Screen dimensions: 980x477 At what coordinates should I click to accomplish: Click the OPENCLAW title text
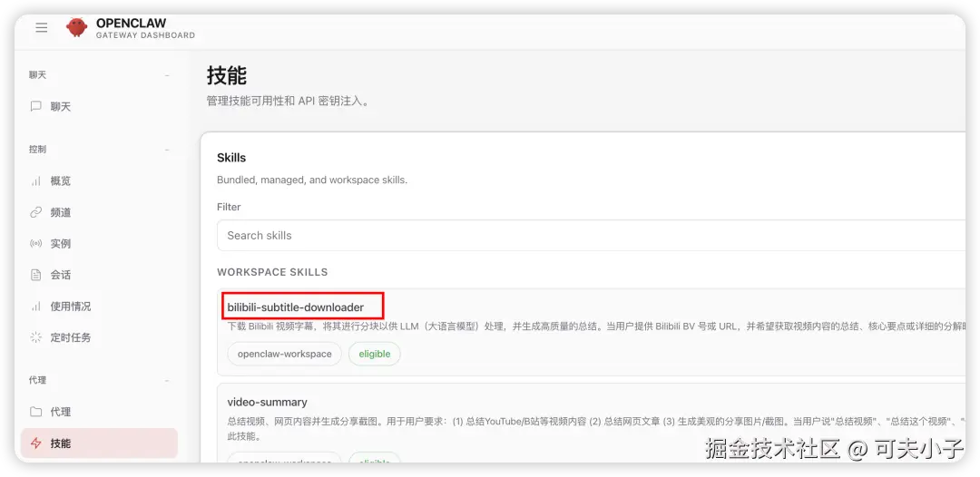pos(132,24)
